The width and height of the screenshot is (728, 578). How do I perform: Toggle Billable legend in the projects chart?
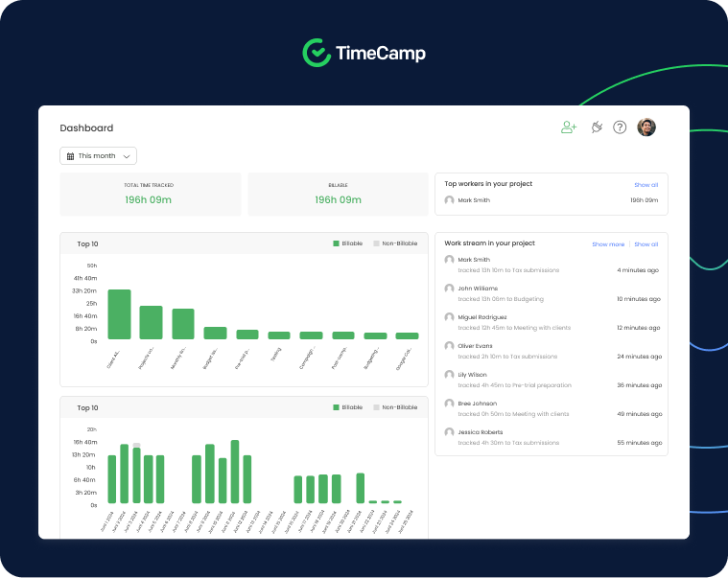pos(348,244)
